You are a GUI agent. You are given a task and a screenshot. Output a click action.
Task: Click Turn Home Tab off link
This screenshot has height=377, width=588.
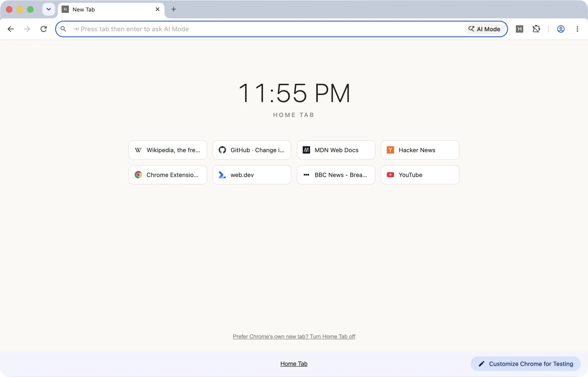point(294,337)
